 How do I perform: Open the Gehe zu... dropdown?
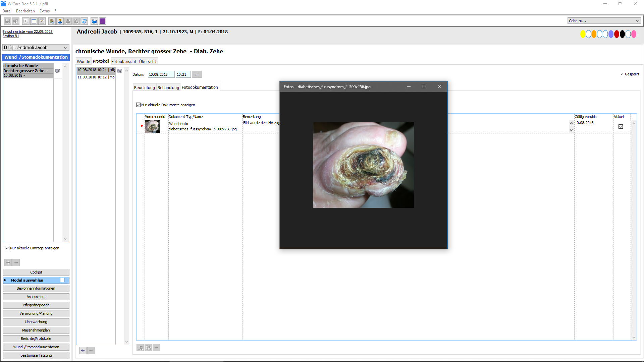click(604, 21)
